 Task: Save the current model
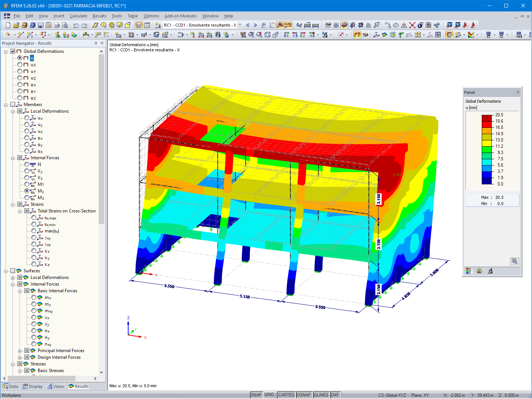click(x=40, y=25)
